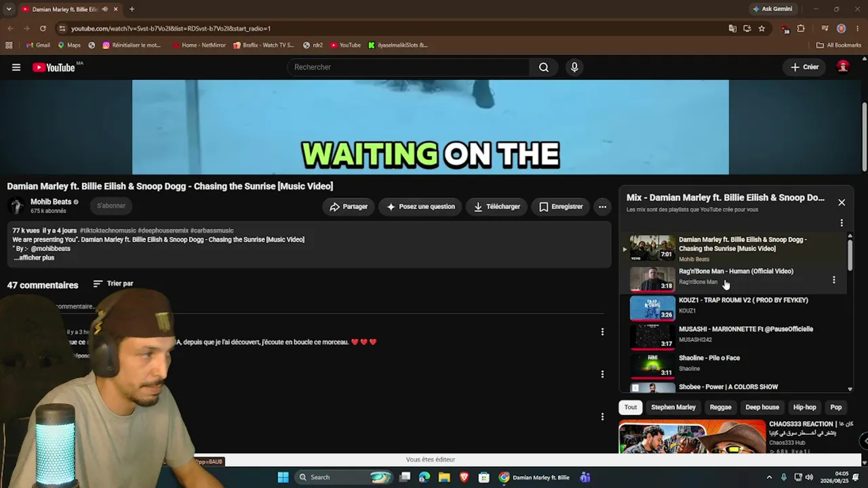Viewport: 868px width, 488px height.
Task: Play MUSASHI MARIONNETTE playlist thumbnail
Action: 652,336
